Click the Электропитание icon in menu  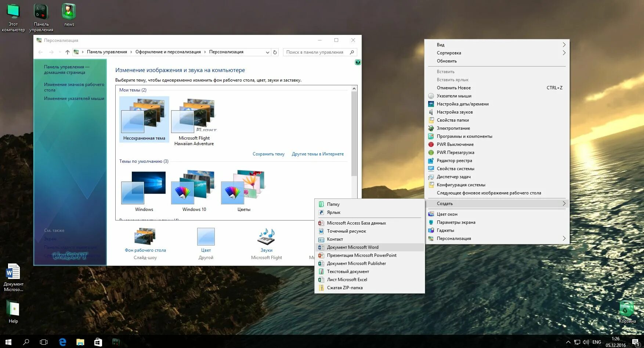[x=431, y=128]
